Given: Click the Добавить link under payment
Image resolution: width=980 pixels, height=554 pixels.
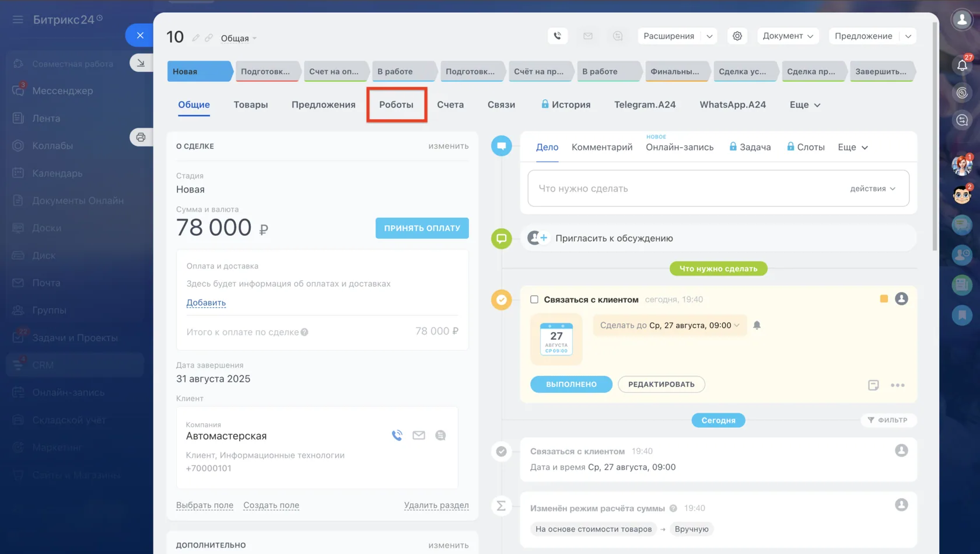Looking at the screenshot, I should click(206, 303).
